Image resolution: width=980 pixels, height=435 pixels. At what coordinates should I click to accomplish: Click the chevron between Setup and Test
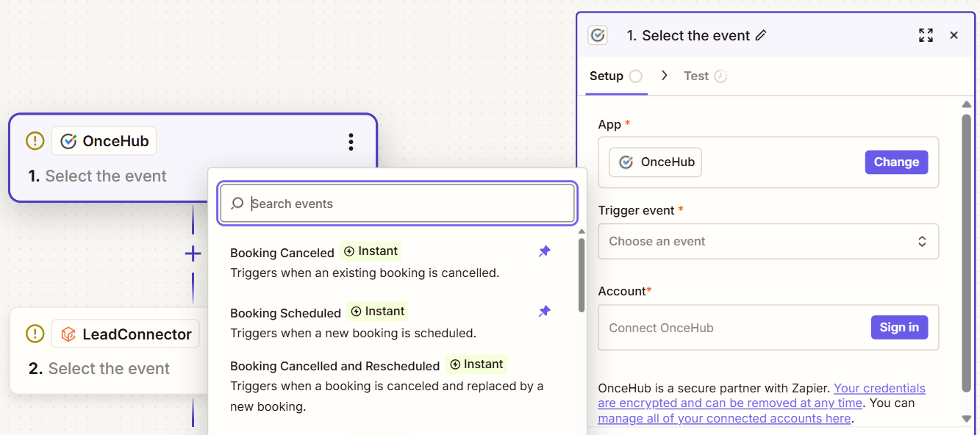point(665,76)
